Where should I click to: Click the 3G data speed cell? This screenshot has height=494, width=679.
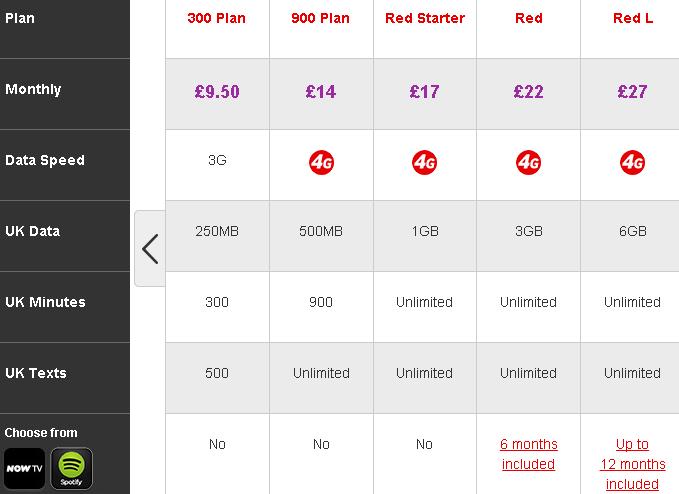(217, 160)
